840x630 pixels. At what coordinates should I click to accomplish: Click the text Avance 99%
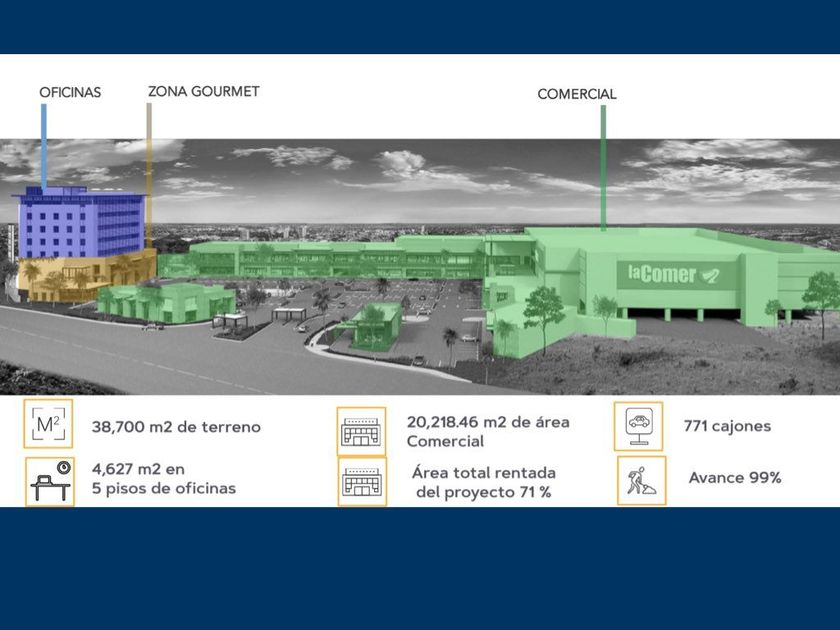(x=735, y=477)
